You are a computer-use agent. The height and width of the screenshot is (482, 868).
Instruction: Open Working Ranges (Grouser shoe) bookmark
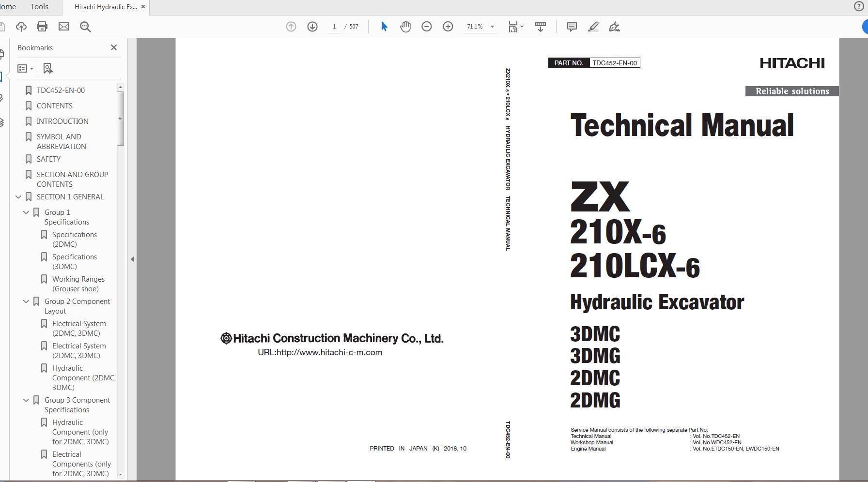click(x=78, y=284)
